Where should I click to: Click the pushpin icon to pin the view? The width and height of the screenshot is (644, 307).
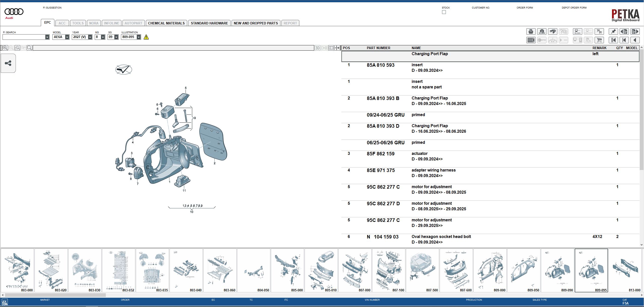614,31
